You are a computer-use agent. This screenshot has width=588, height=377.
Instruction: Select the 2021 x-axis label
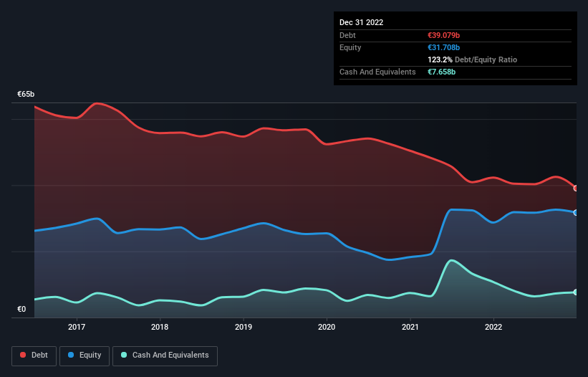point(410,327)
